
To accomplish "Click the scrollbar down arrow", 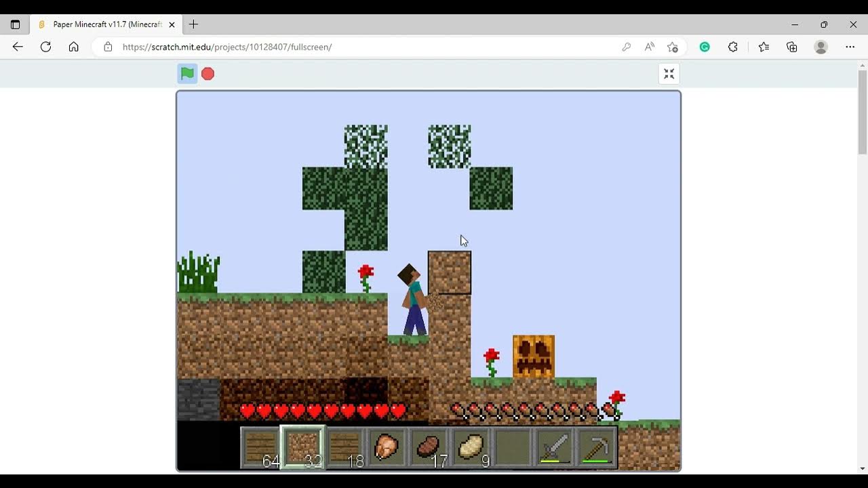I will [863, 468].
